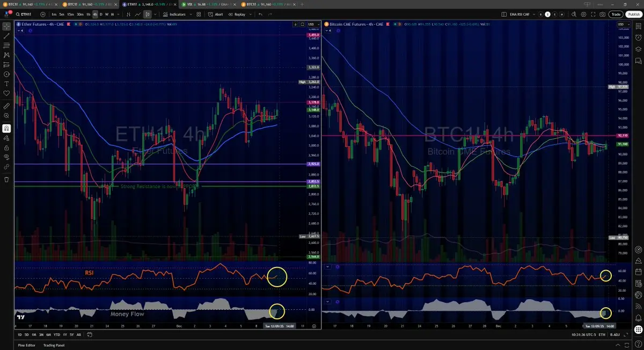Open the alerts clock panel icon
The height and width of the screenshot is (350, 644).
pyautogui.click(x=638, y=38)
